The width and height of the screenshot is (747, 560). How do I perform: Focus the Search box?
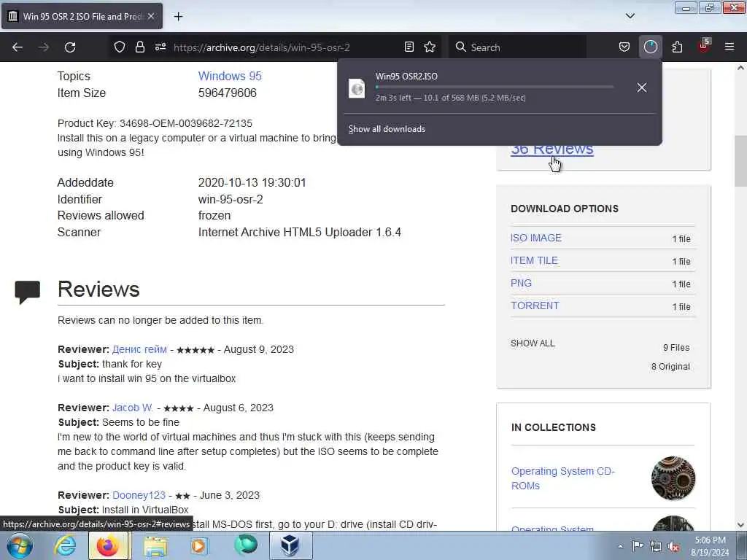click(x=517, y=47)
